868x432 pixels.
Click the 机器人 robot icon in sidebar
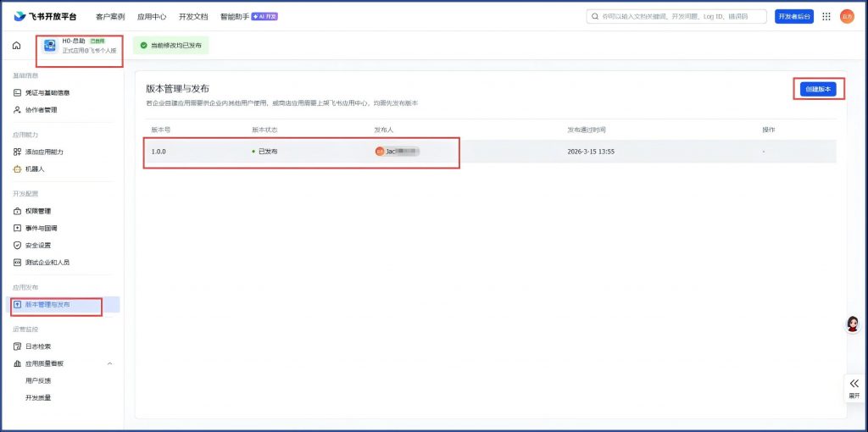[x=17, y=169]
